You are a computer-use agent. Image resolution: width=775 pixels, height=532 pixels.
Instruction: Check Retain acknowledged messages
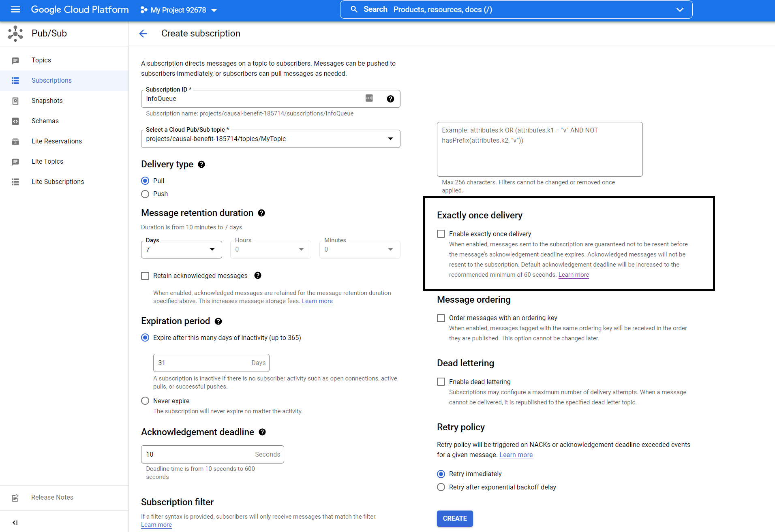[145, 276]
